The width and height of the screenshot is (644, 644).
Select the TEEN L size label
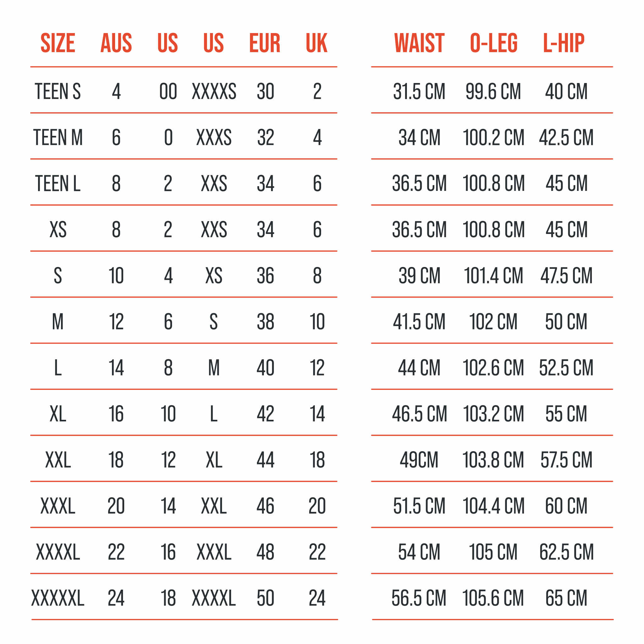point(58,183)
